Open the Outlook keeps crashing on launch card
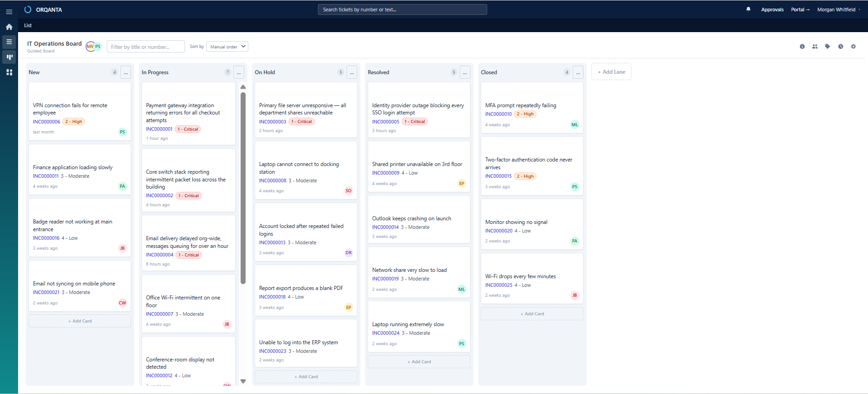 [x=419, y=219]
